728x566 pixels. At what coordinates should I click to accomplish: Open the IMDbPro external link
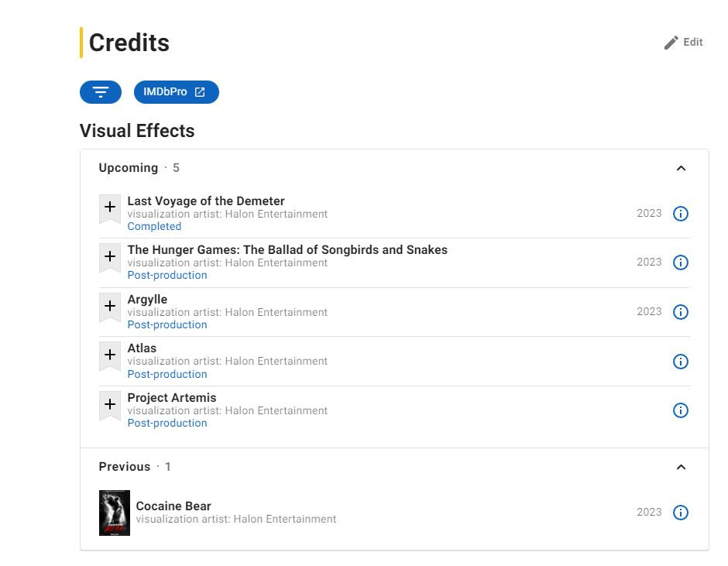point(176,92)
